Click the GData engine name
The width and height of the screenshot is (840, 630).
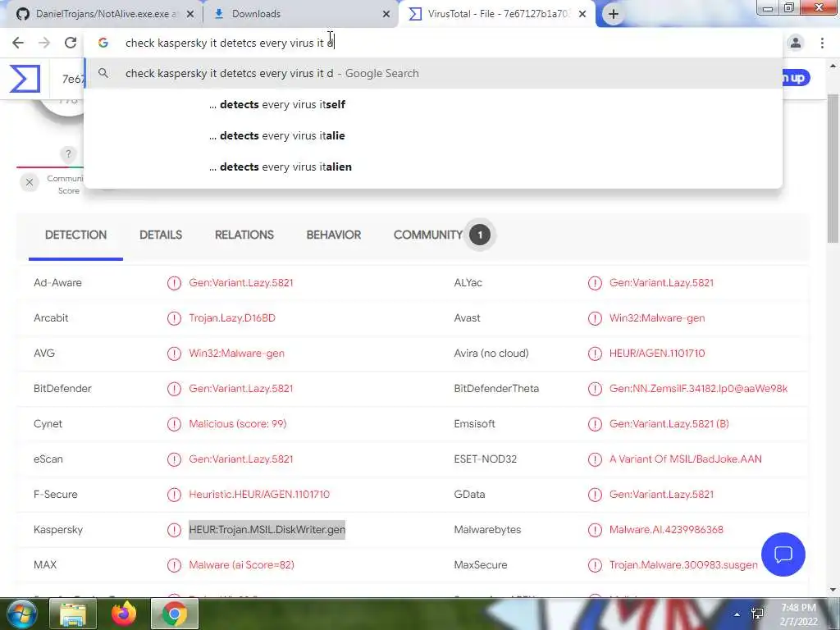pos(469,495)
